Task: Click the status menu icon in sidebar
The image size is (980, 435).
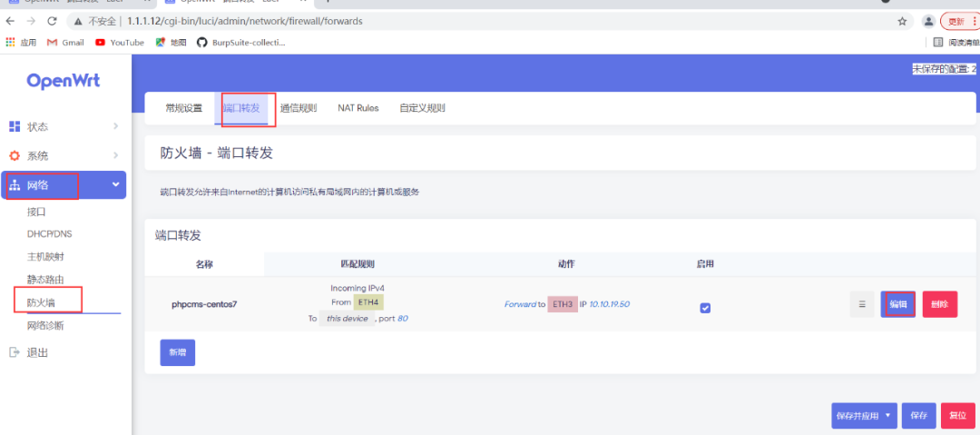Action: tap(15, 127)
